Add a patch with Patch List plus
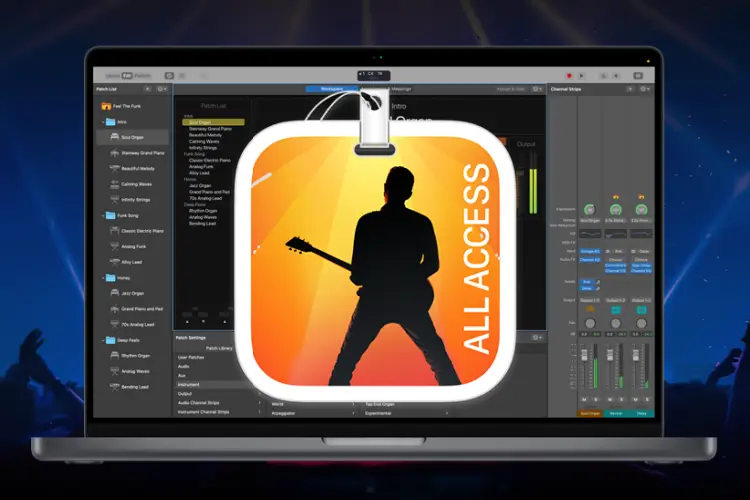This screenshot has height=500, width=750. [148, 89]
